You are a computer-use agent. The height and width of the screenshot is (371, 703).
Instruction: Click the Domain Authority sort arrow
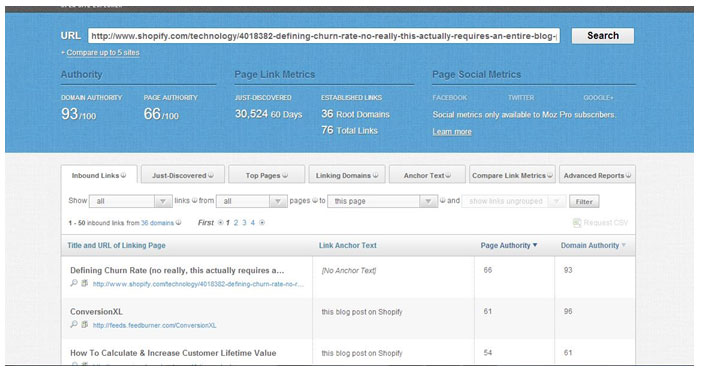click(624, 245)
